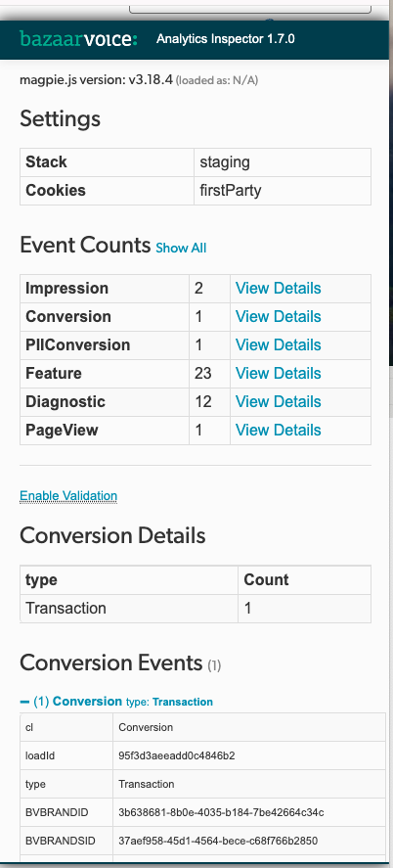
Task: Open View Details for PIIConversion row
Action: 278,344
